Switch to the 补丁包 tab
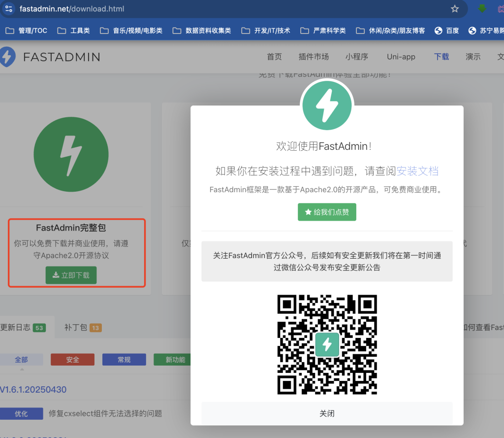 tap(83, 328)
